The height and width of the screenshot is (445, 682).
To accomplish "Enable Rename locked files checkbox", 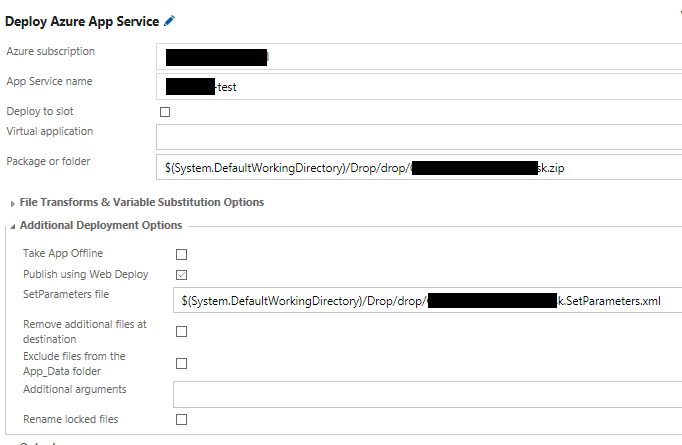I will (181, 419).
